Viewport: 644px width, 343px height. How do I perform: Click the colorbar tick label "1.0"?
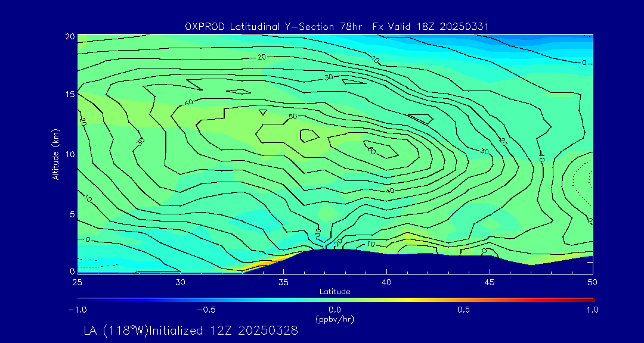pos(592,310)
